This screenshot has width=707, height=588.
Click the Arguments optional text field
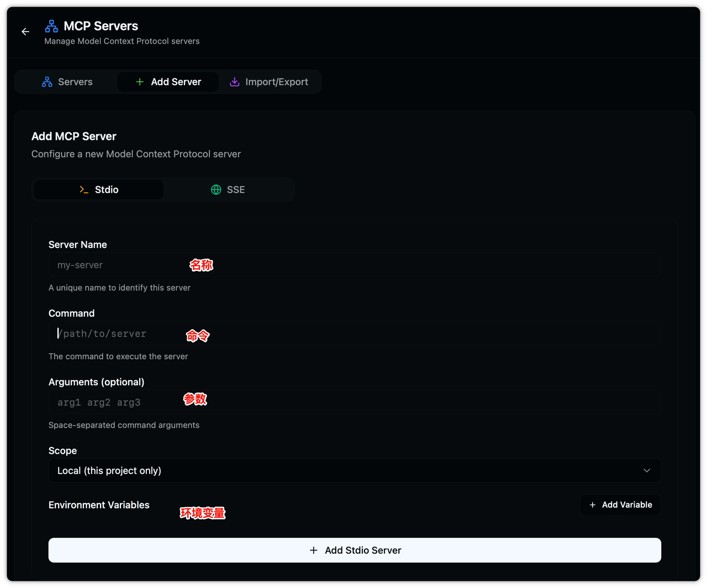354,402
